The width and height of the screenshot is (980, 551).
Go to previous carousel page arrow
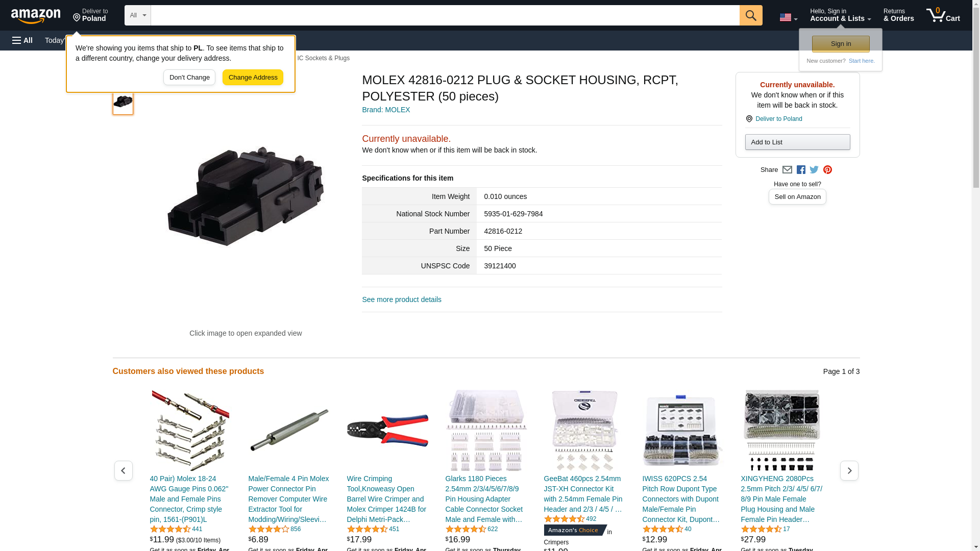[124, 470]
